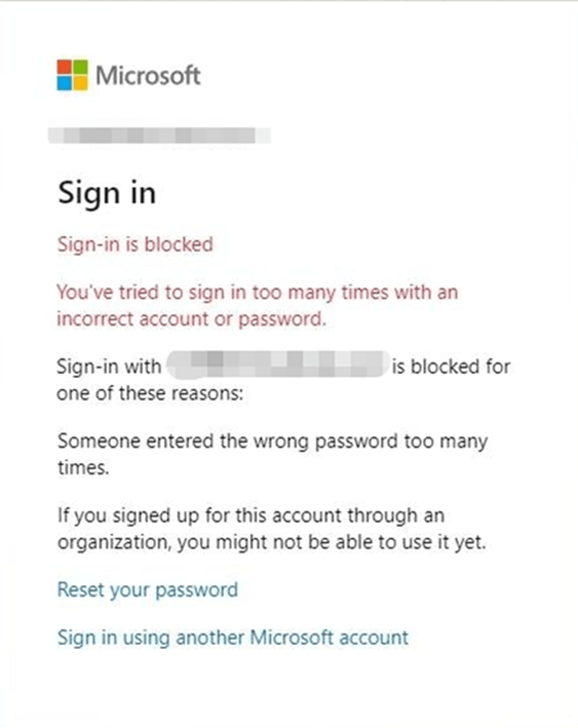The image size is (578, 728).
Task: Click the green square of the Microsoft logo
Action: tap(81, 67)
